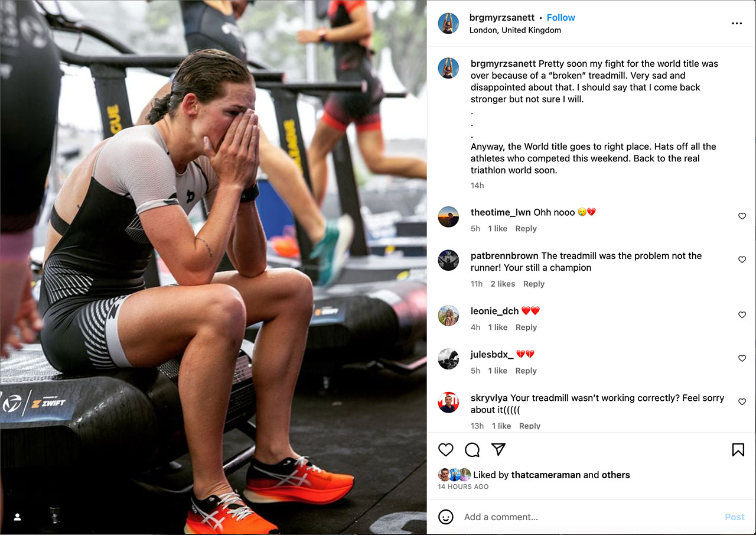The width and height of the screenshot is (756, 535).
Task: Like skryvlya's comment heart
Action: coord(742,401)
